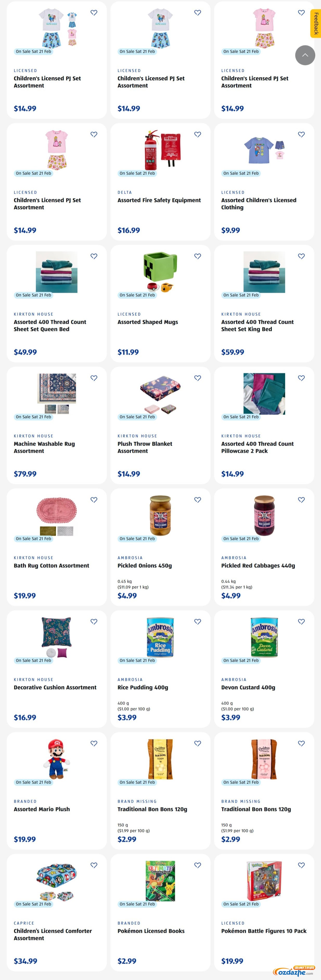
Task: Wishlist the Pokémon Battle Figures 10 Pack
Action: pyautogui.click(x=301, y=865)
